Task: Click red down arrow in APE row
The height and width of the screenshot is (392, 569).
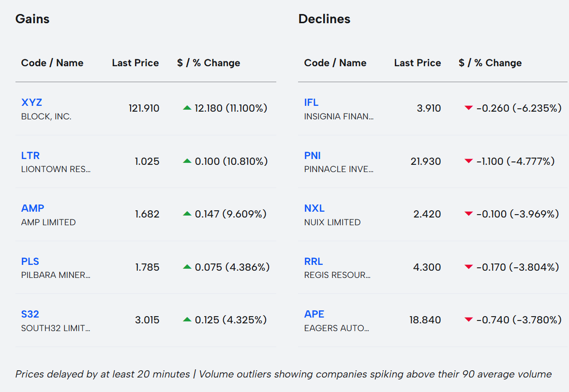Action: click(468, 320)
